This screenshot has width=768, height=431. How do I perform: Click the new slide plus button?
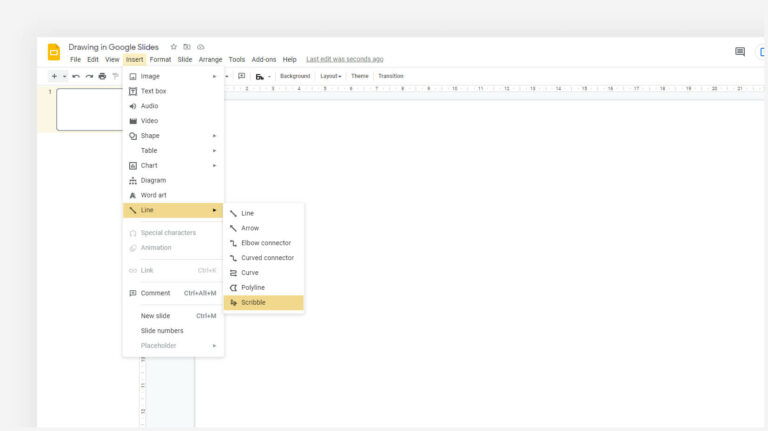(x=54, y=76)
